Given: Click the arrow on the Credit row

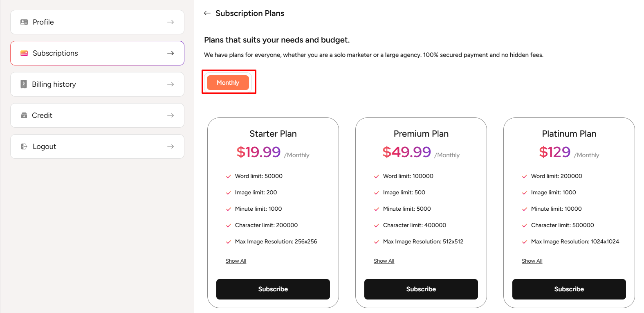Looking at the screenshot, I should tap(171, 115).
